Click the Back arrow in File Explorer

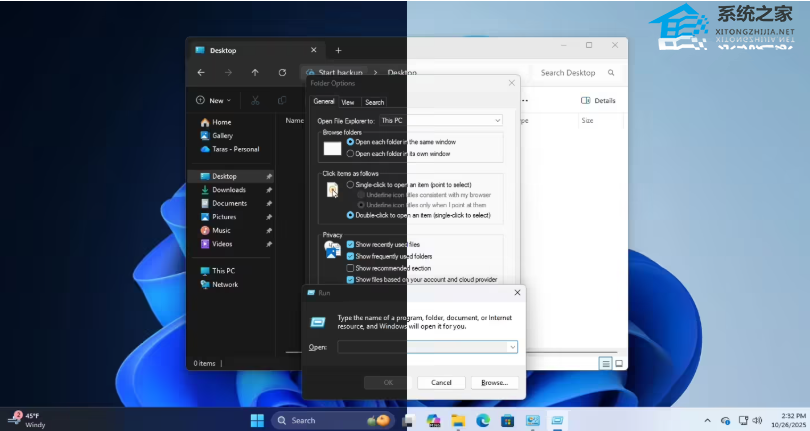pos(201,73)
